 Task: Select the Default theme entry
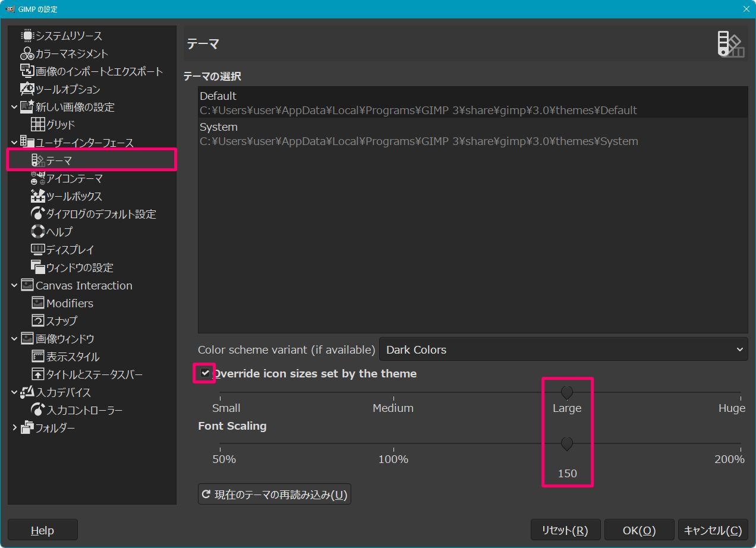click(473, 102)
